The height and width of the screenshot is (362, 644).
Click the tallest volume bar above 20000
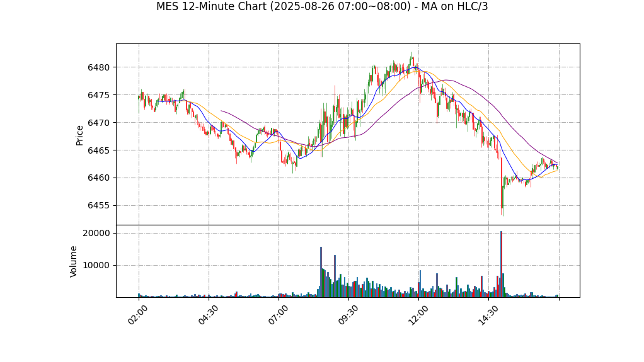[501, 264]
